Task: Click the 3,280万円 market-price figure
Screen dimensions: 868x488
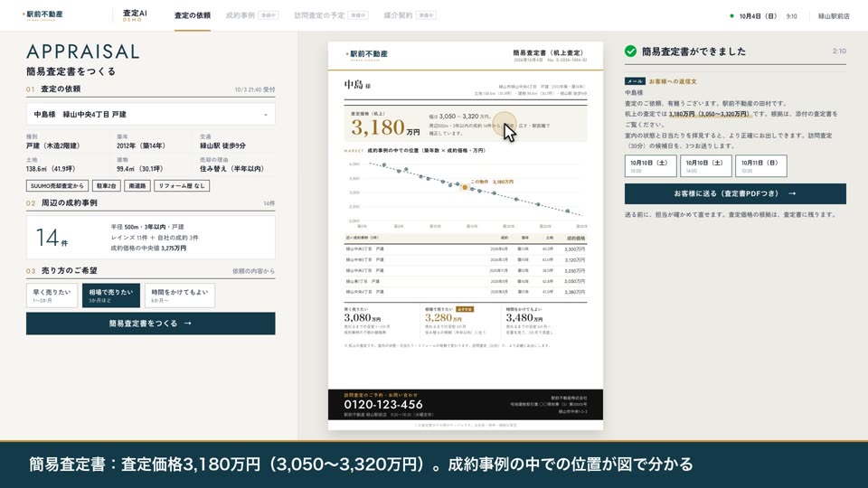Action: [443, 318]
